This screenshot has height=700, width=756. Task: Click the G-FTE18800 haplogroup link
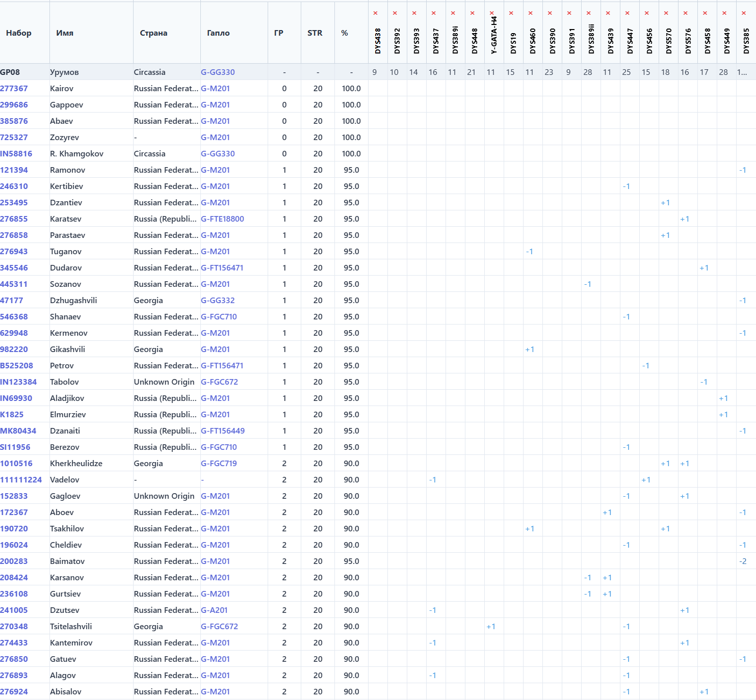tap(222, 219)
